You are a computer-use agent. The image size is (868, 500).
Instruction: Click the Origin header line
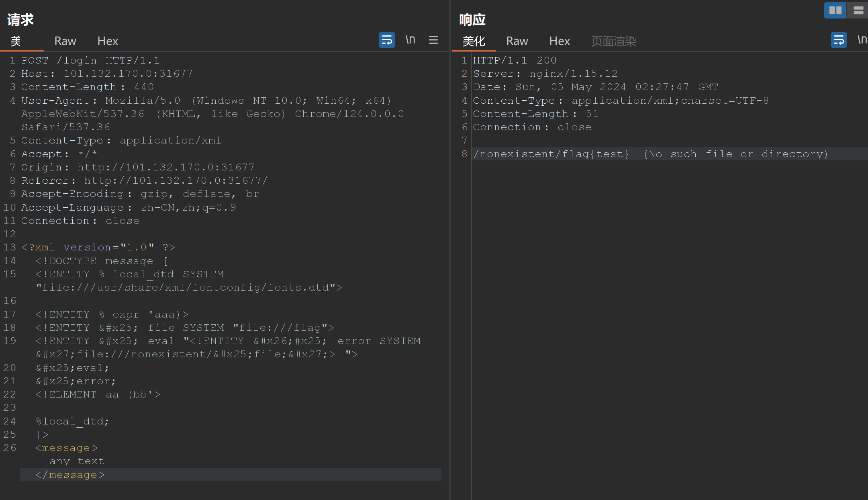[x=138, y=167]
